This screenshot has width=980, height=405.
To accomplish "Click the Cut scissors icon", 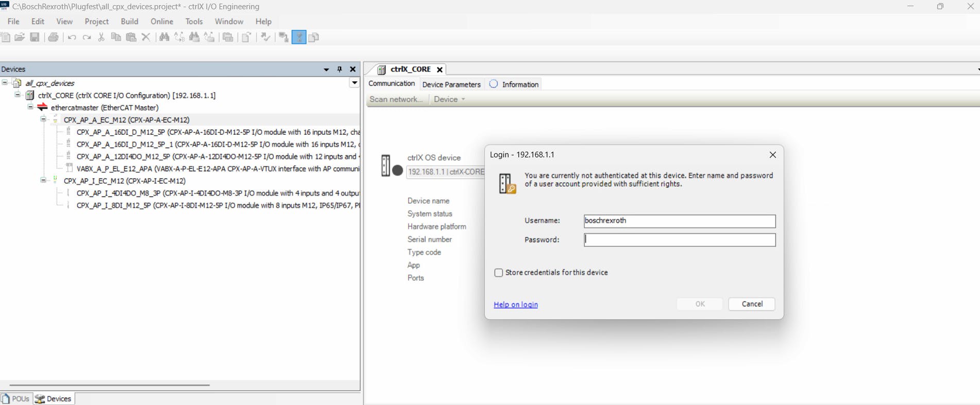I will click(x=102, y=37).
